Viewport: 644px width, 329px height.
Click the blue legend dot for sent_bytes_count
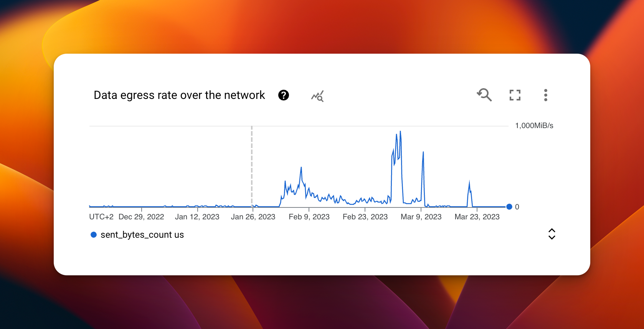coord(93,235)
